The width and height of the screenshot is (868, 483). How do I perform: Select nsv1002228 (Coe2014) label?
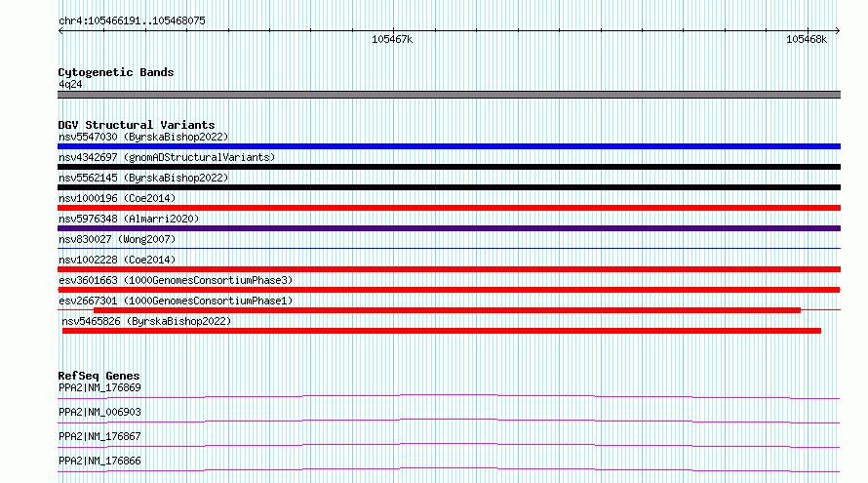(117, 260)
